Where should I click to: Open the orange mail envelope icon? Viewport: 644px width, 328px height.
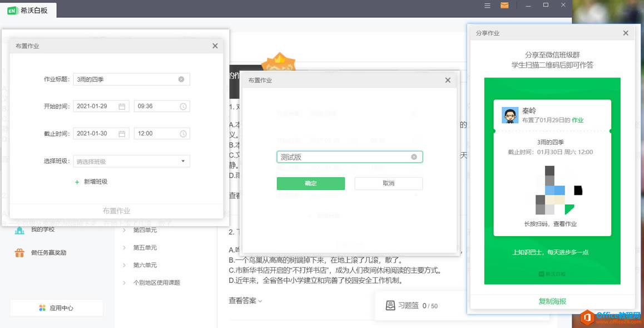pyautogui.click(x=504, y=6)
